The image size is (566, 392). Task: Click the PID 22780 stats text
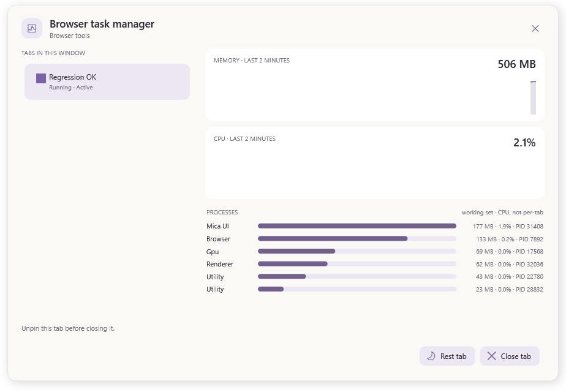pyautogui.click(x=510, y=277)
